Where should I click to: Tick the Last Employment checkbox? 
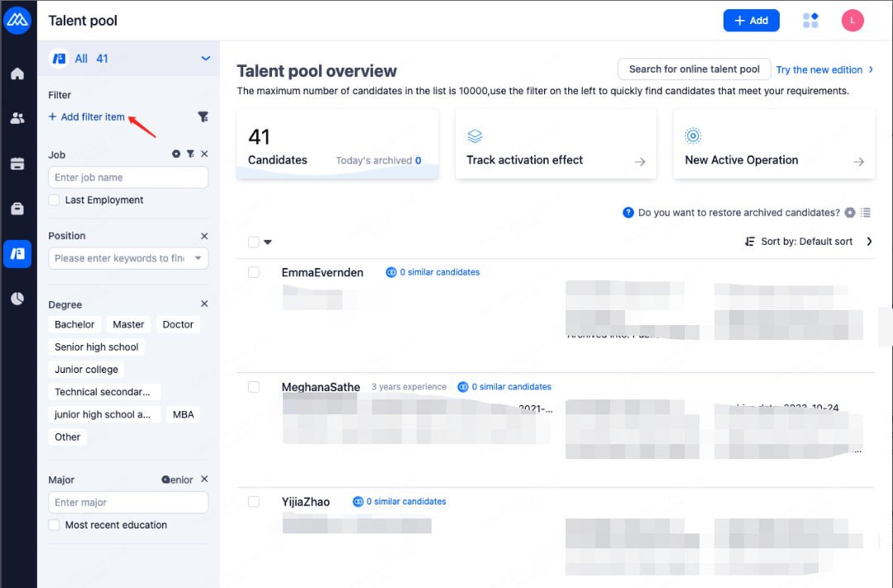point(55,200)
